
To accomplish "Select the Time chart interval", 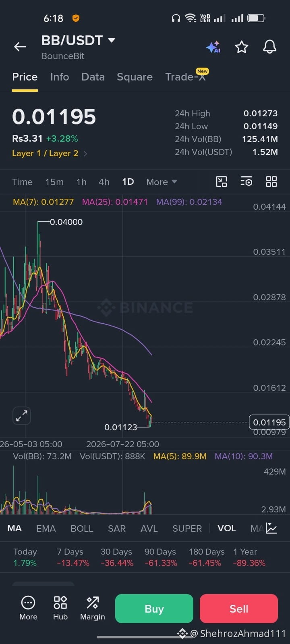I will click(22, 182).
